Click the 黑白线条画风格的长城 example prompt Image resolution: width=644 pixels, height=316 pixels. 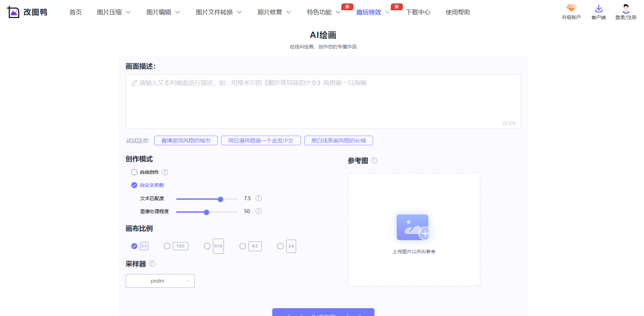(x=338, y=140)
